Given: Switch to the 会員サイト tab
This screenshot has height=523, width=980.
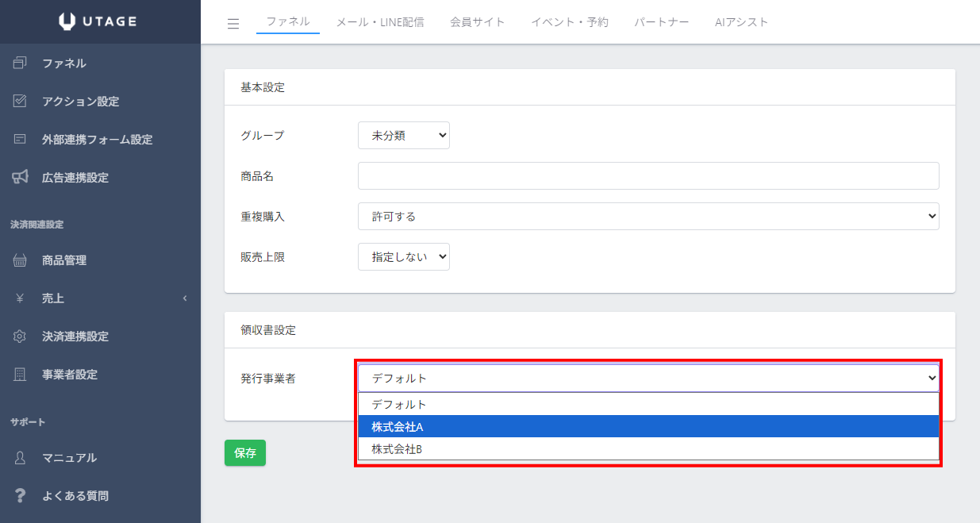Looking at the screenshot, I should [477, 22].
